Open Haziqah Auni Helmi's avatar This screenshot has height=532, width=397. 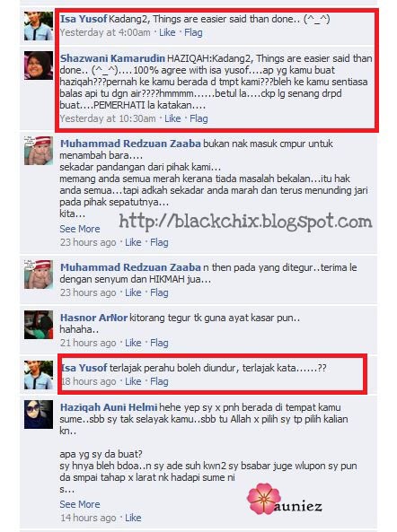point(39,414)
